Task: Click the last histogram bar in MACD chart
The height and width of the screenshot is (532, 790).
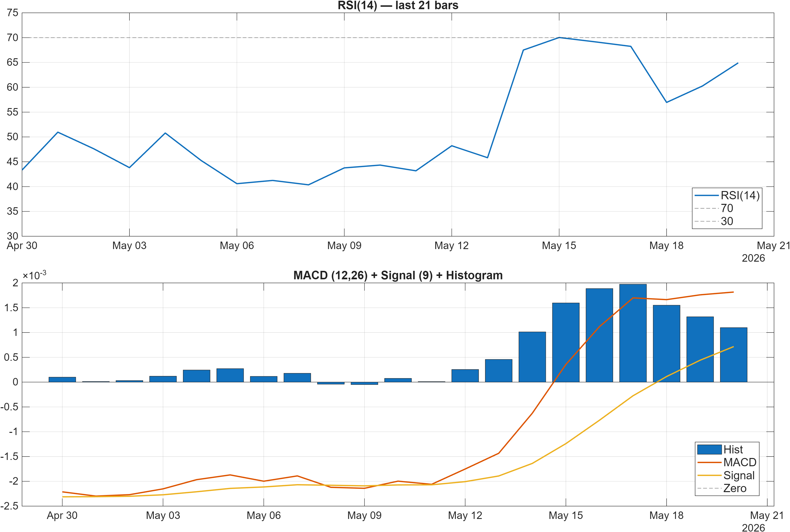Action: point(734,355)
